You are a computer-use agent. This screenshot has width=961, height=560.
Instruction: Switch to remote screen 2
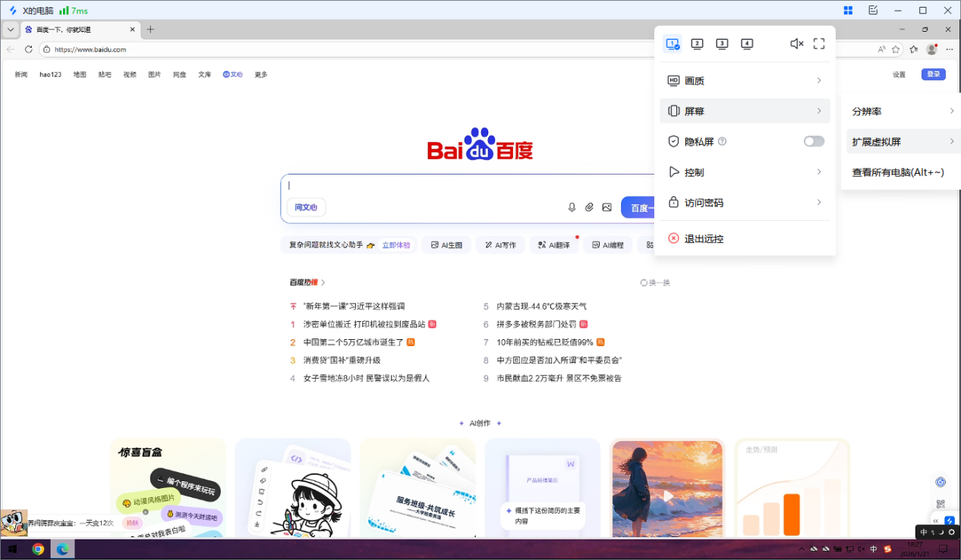pyautogui.click(x=697, y=44)
